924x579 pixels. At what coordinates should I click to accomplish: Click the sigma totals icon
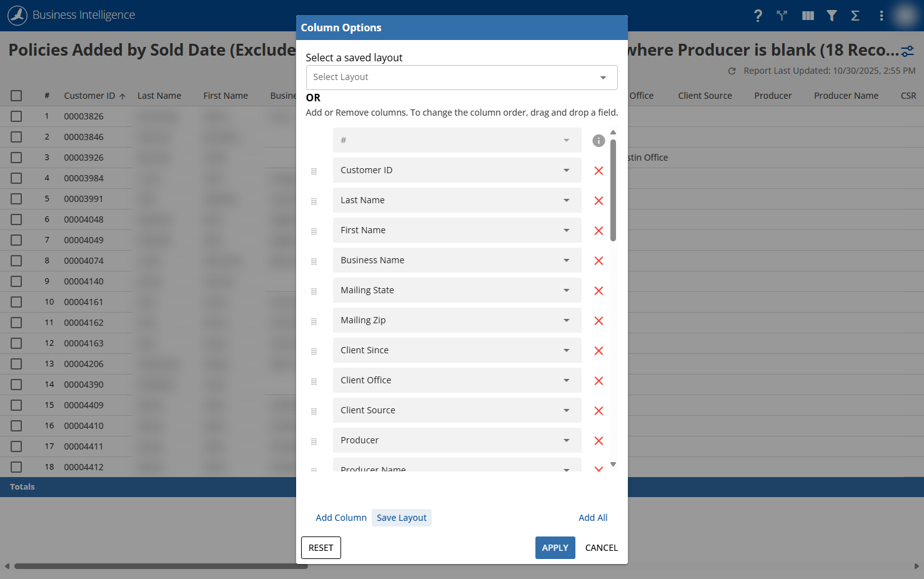pyautogui.click(x=855, y=16)
